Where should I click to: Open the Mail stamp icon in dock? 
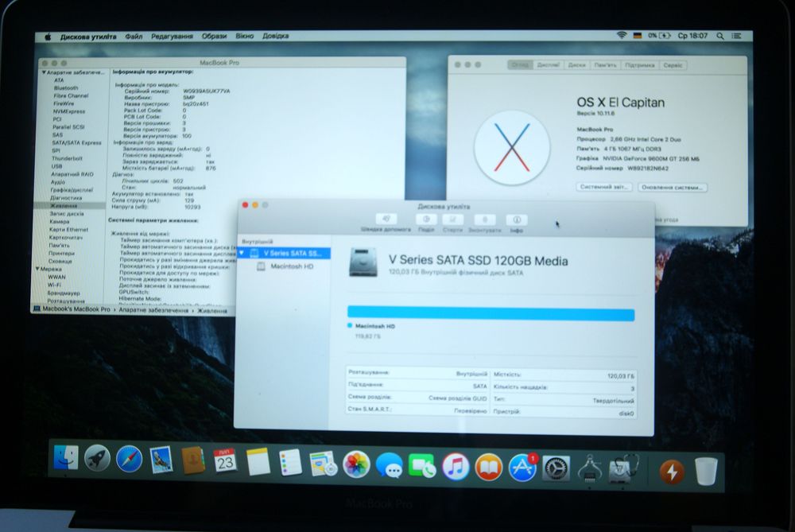[161, 460]
